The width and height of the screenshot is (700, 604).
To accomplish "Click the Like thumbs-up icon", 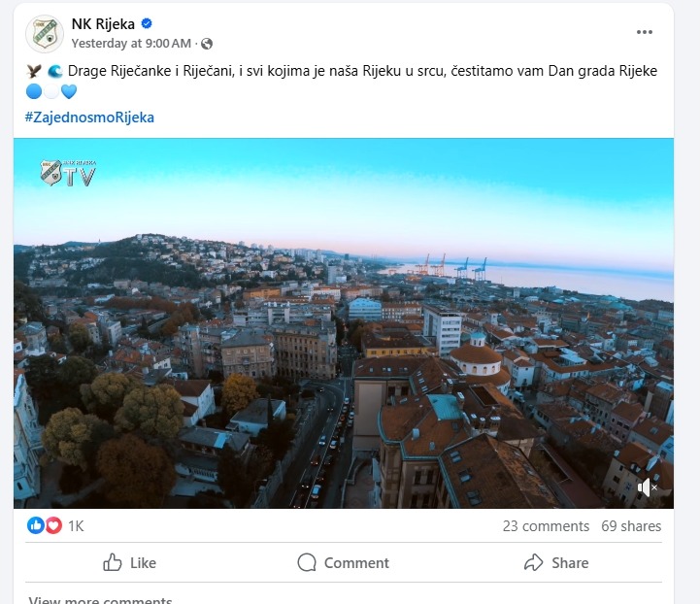I will pyautogui.click(x=113, y=562).
